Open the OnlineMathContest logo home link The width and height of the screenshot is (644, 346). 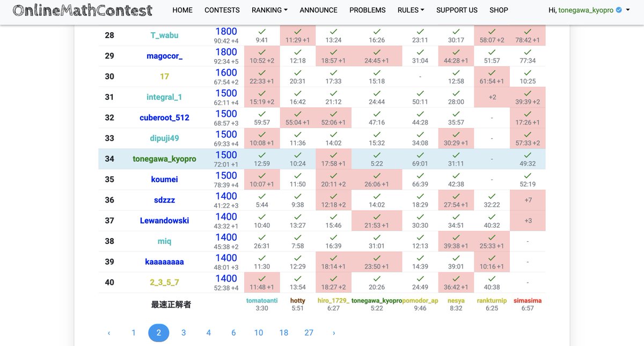82,10
